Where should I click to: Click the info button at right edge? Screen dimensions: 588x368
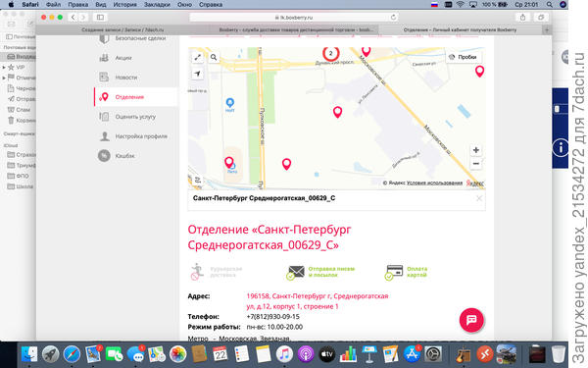(561, 148)
